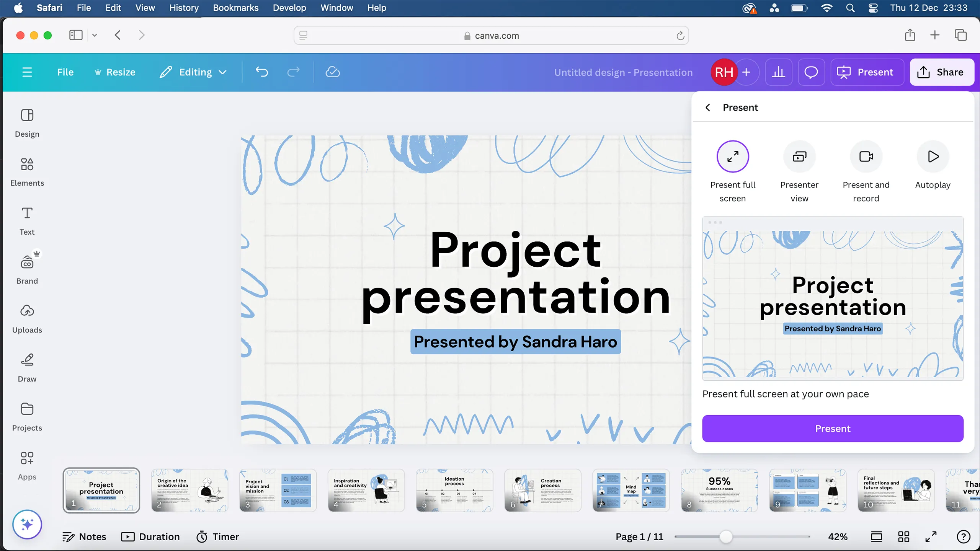This screenshot has width=980, height=551.
Task: Open the sidebar chevron dropdown in Safari
Action: click(95, 35)
